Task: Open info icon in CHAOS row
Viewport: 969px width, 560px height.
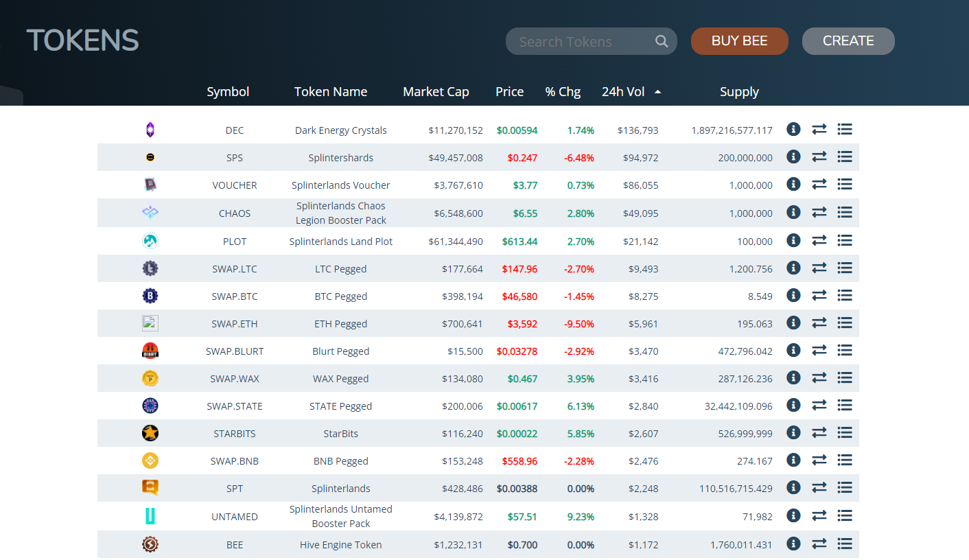Action: 793,212
